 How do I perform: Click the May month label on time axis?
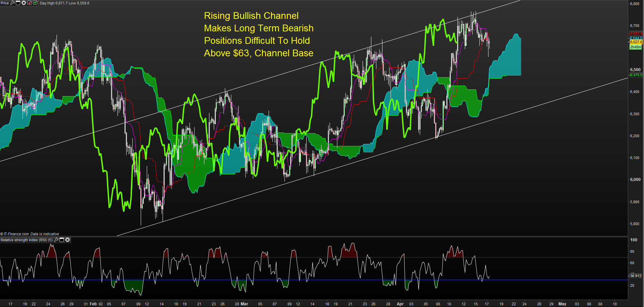tap(562, 304)
